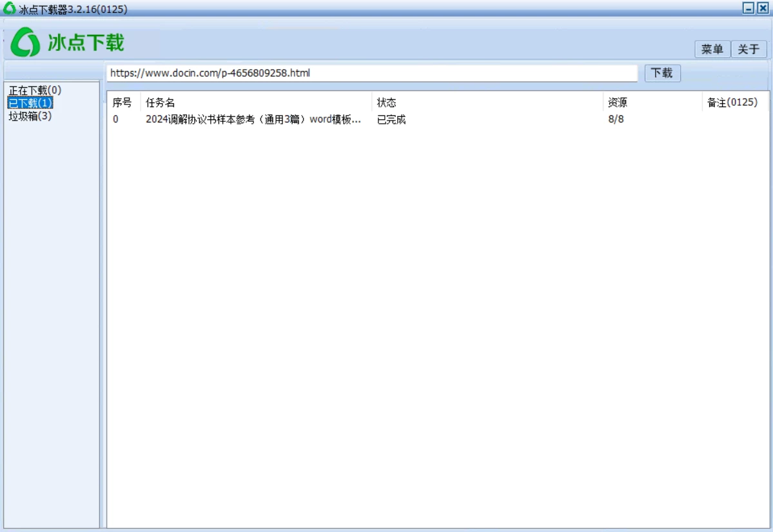Viewport: 773px width, 532px height.
Task: Click the 冰点下载 green logo icon
Action: [x=25, y=42]
